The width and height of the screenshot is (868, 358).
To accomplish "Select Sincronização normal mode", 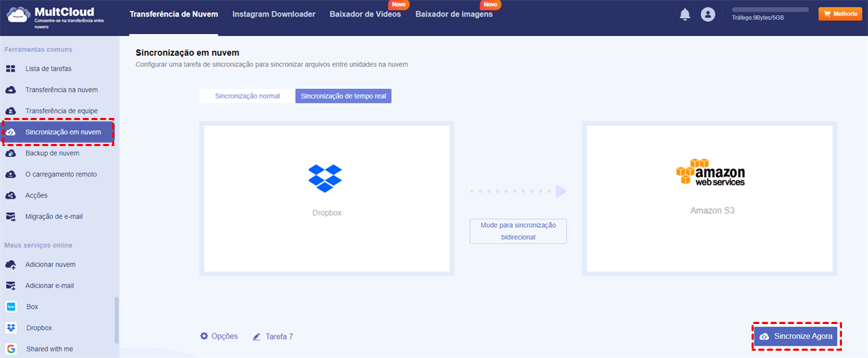I will (x=247, y=96).
